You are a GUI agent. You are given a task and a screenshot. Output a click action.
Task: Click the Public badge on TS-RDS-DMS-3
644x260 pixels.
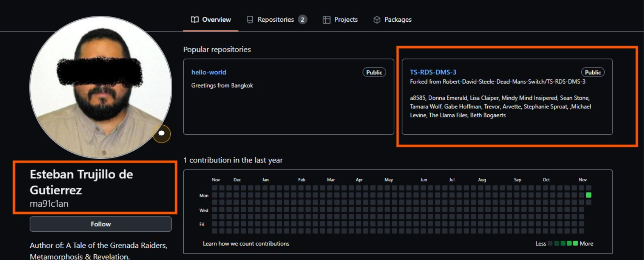593,72
